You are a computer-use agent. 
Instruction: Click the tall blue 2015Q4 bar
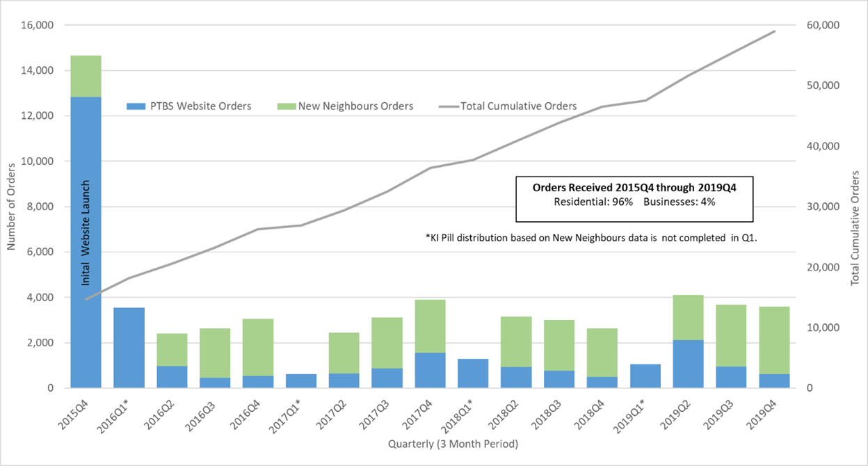[86, 242]
